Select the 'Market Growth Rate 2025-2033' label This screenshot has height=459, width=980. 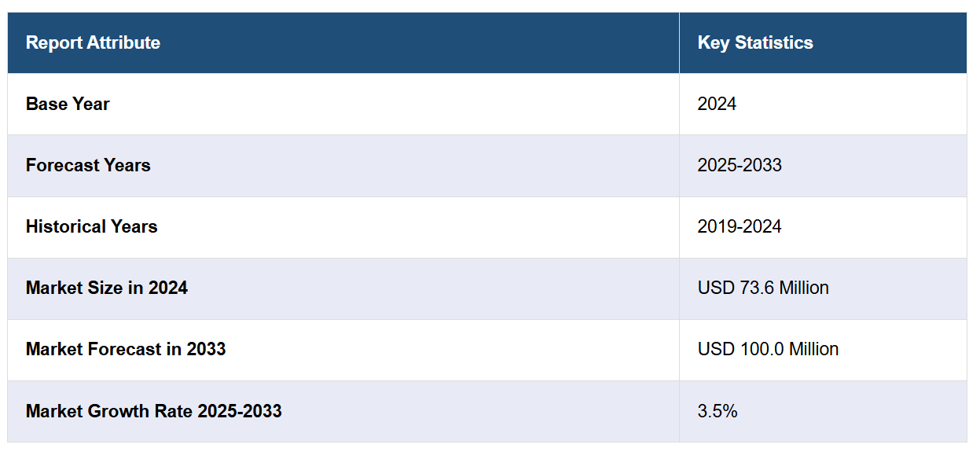153,410
